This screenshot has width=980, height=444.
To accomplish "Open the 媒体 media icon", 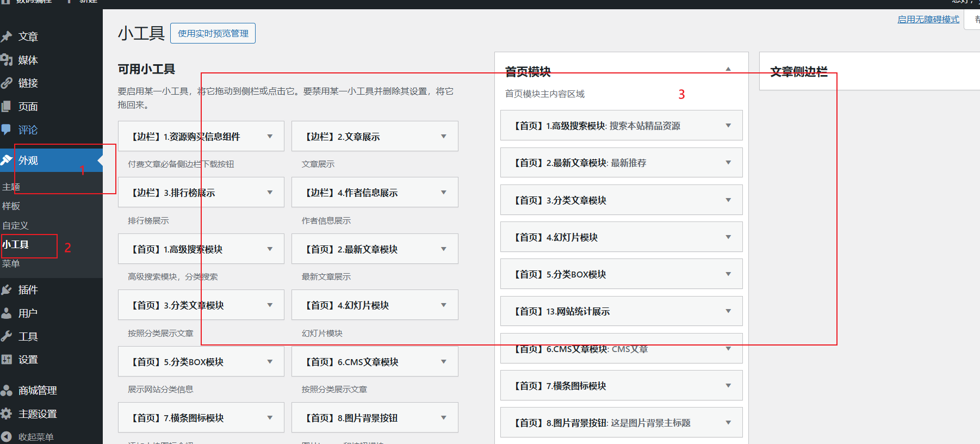I will click(x=7, y=60).
